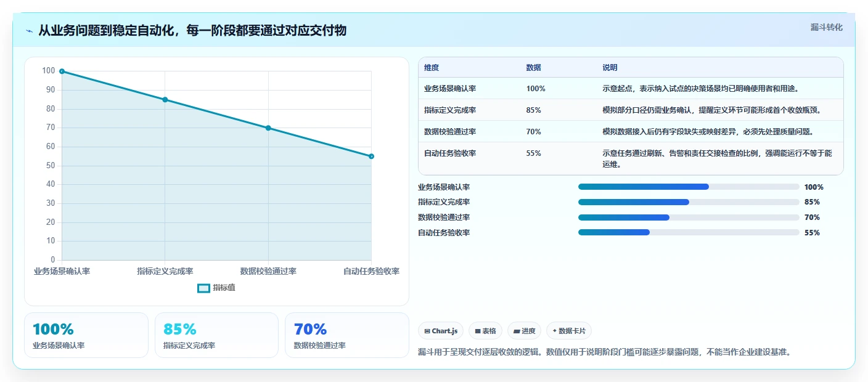Click the 数据卡片 tag chip

pos(569,331)
